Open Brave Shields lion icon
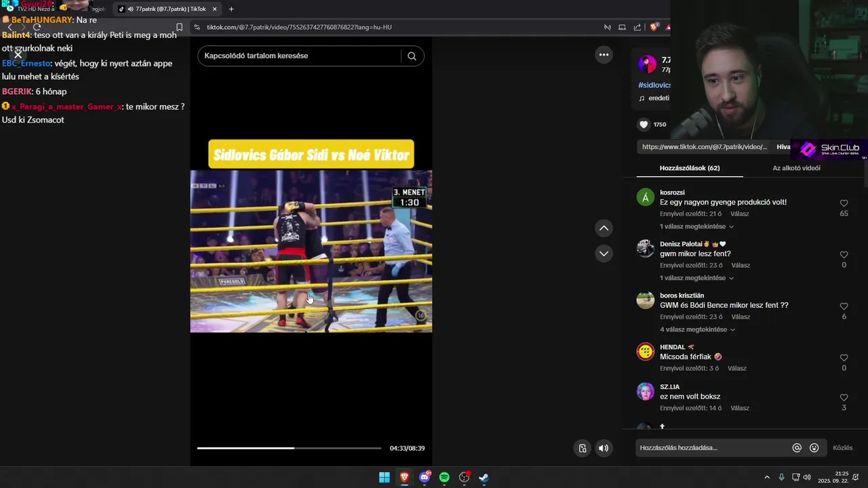Viewport: 868px width, 488px height. (x=654, y=27)
